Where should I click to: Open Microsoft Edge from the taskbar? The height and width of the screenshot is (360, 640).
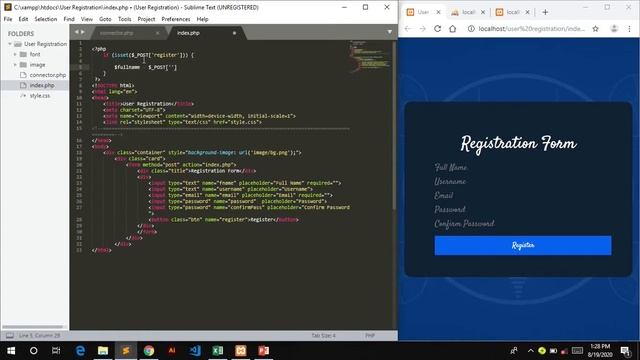(x=80, y=351)
